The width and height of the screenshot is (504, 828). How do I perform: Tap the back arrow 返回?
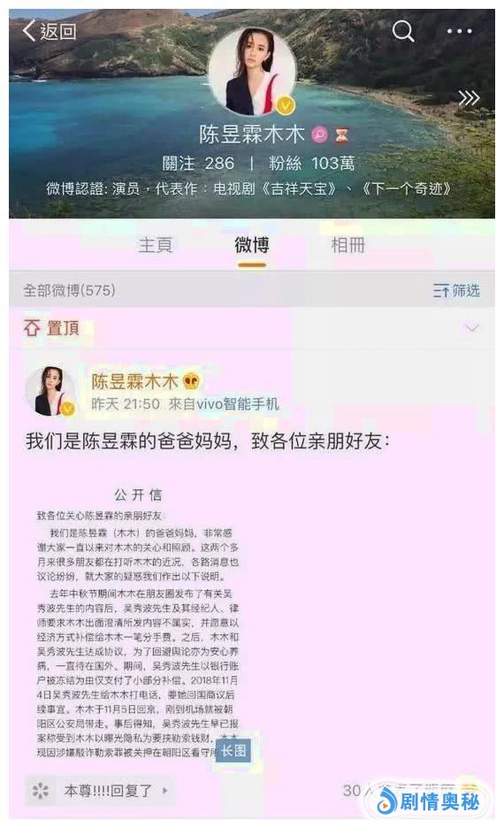coord(50,31)
